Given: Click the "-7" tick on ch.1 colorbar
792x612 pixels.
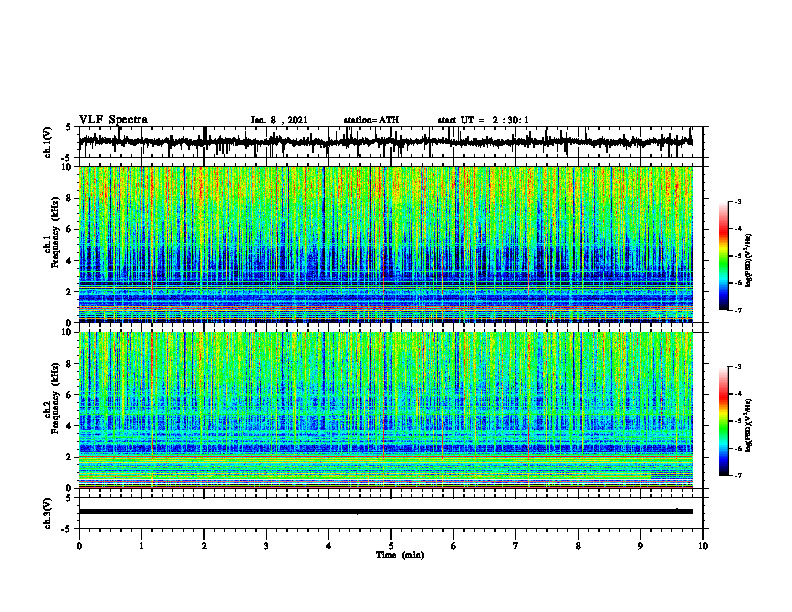Looking at the screenshot, I should tap(738, 311).
